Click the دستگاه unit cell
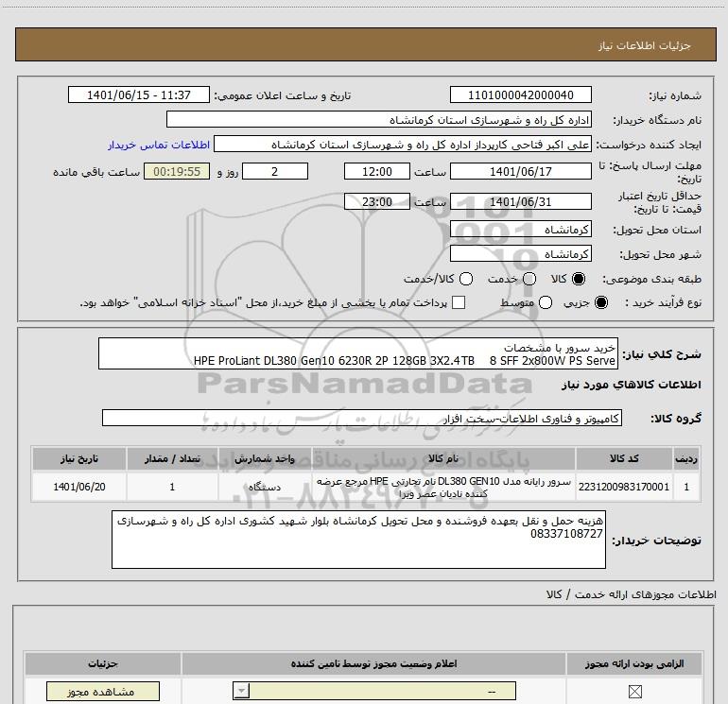 tap(265, 487)
